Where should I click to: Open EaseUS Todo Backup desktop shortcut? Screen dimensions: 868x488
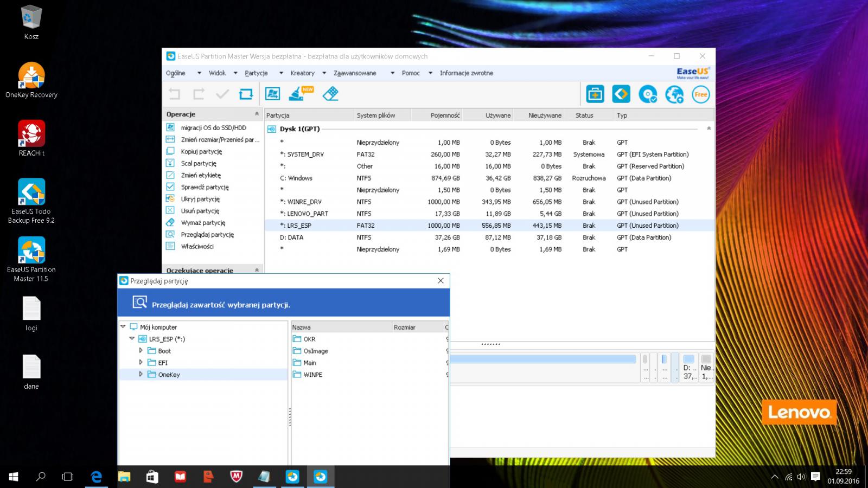31,201
